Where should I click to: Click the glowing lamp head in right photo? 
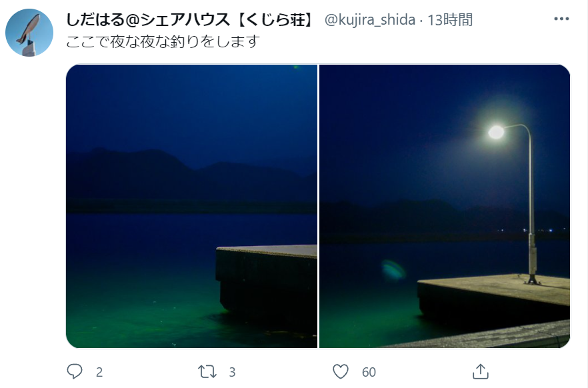pos(496,132)
